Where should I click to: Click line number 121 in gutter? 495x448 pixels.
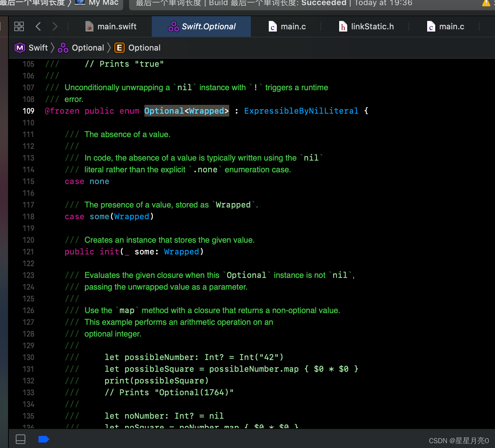click(28, 252)
